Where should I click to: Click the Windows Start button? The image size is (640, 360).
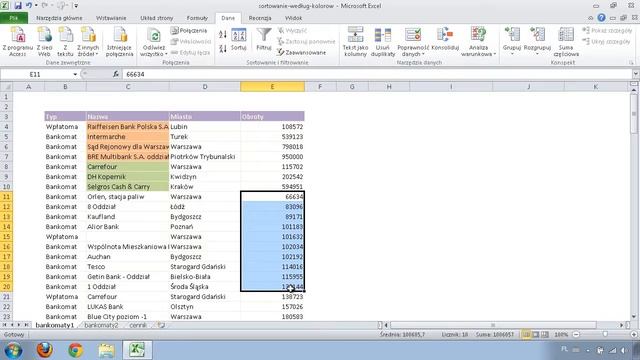tap(13, 350)
